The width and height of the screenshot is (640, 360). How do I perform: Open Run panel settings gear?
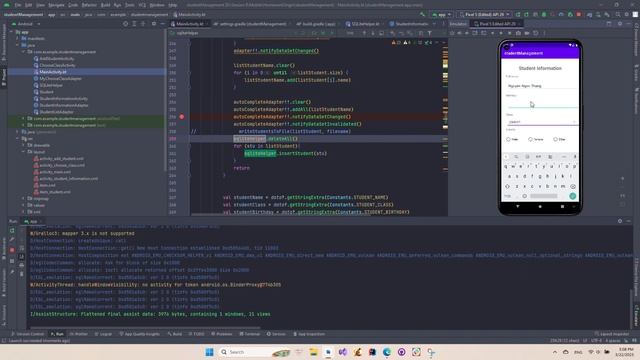[620, 221]
